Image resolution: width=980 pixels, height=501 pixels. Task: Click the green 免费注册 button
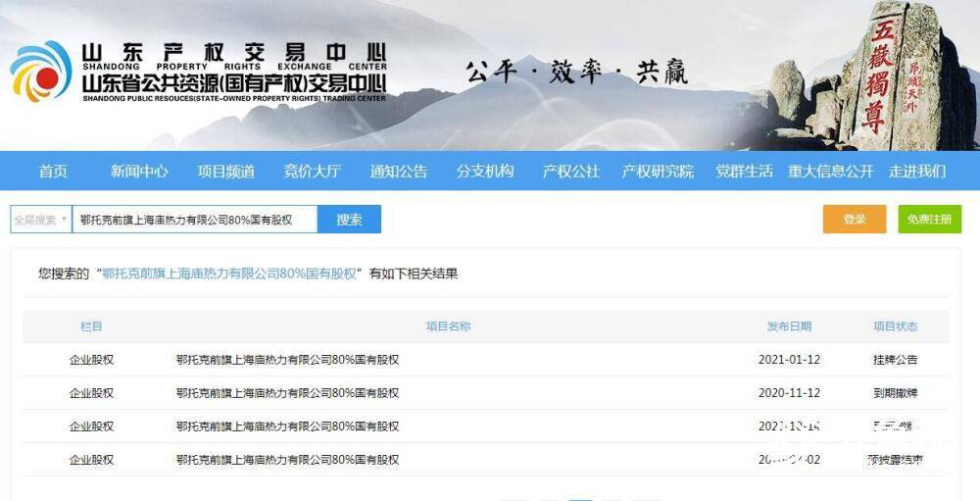click(x=930, y=219)
